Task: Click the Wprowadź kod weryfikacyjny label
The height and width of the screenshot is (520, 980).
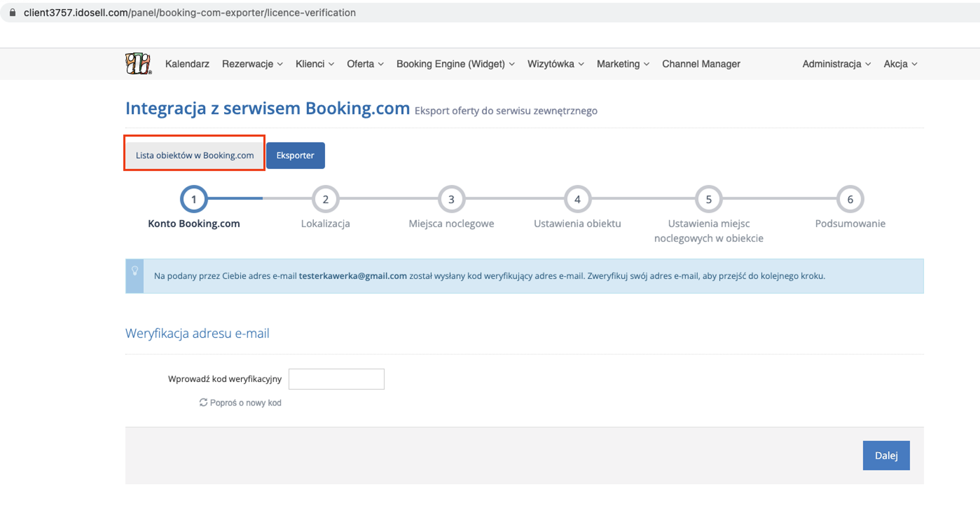Action: coord(225,379)
